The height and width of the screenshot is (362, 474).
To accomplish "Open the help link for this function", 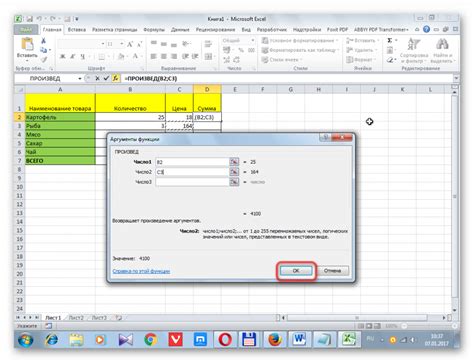I will [141, 271].
